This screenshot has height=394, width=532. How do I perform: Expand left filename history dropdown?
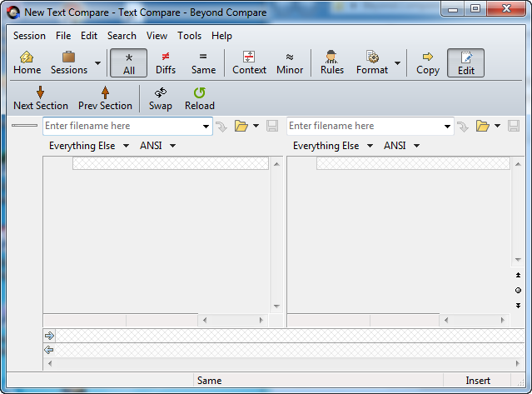(x=206, y=127)
